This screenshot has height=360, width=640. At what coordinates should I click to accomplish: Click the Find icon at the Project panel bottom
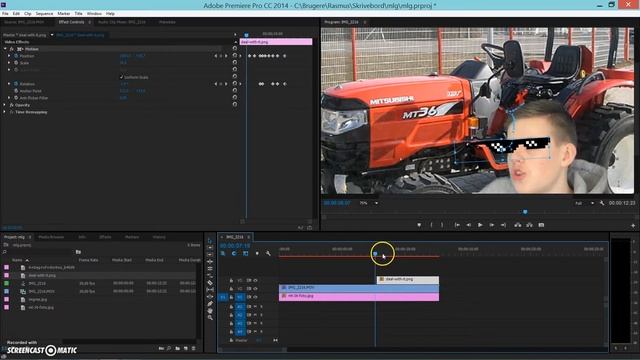[x=169, y=349]
